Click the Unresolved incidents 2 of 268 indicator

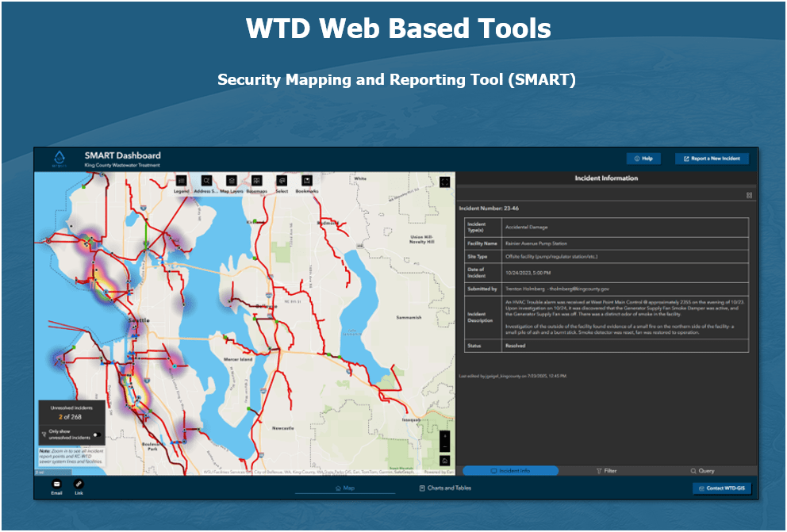pyautogui.click(x=71, y=412)
